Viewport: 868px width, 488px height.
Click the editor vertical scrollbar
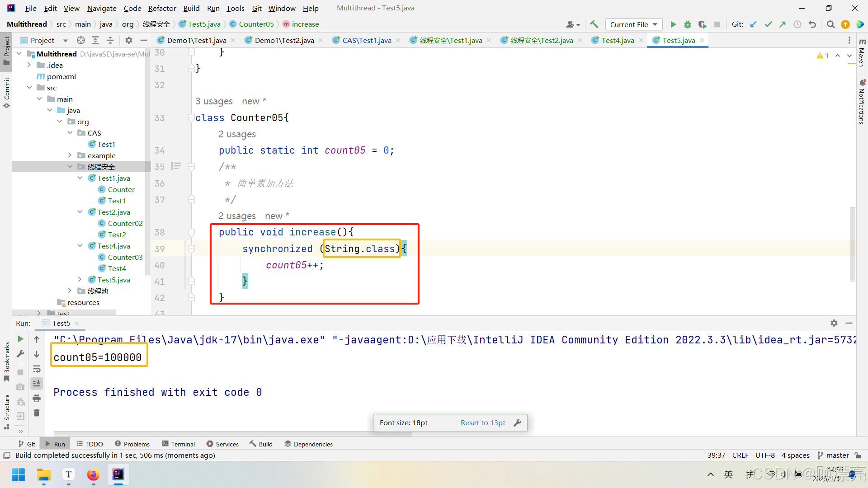coord(853,244)
